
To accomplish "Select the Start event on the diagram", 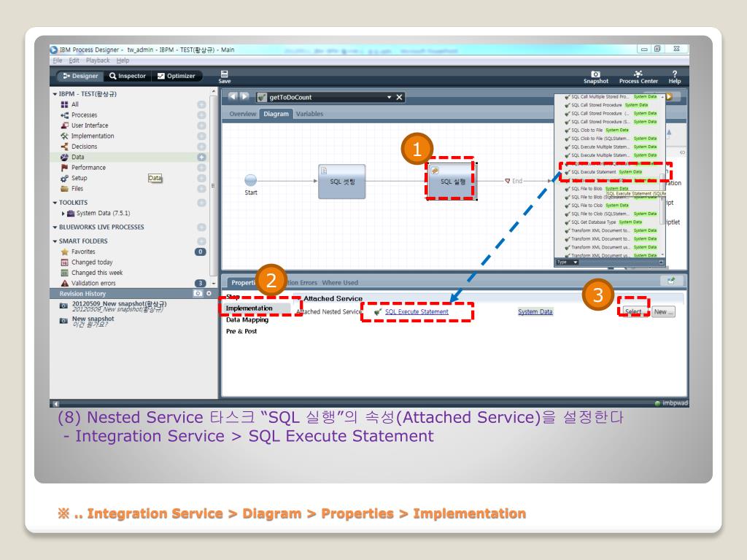I will 251,180.
